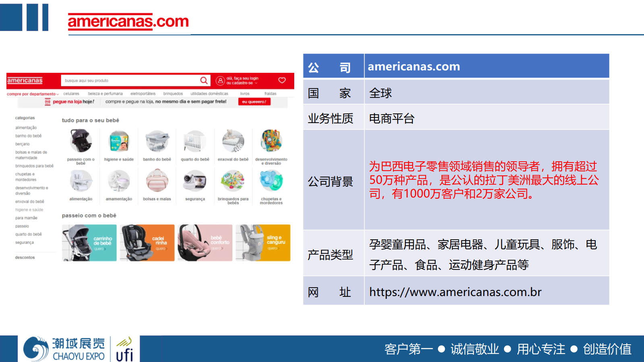Image resolution: width=644 pixels, height=362 pixels.
Task: Select the 'americanas.com' table header cell
Action: [487, 66]
